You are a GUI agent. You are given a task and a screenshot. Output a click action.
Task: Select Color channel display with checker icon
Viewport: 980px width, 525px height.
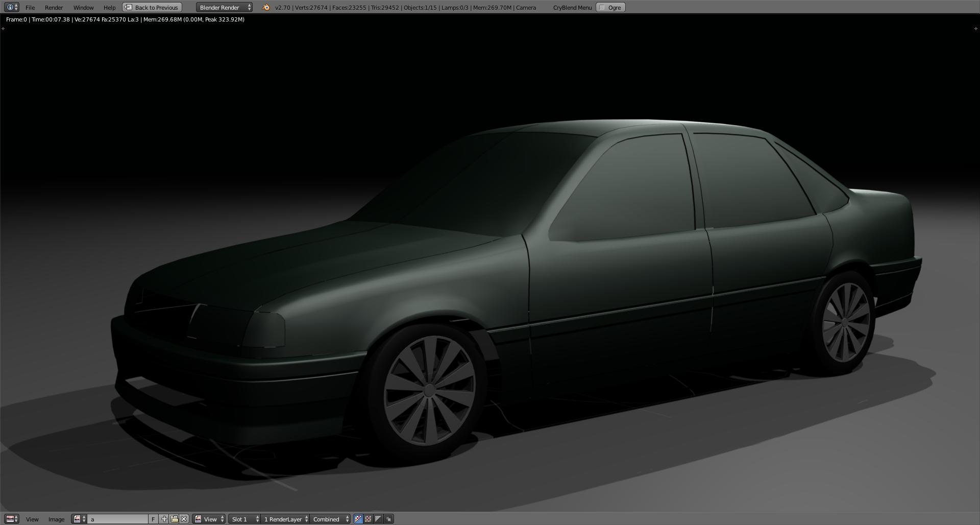pos(368,519)
